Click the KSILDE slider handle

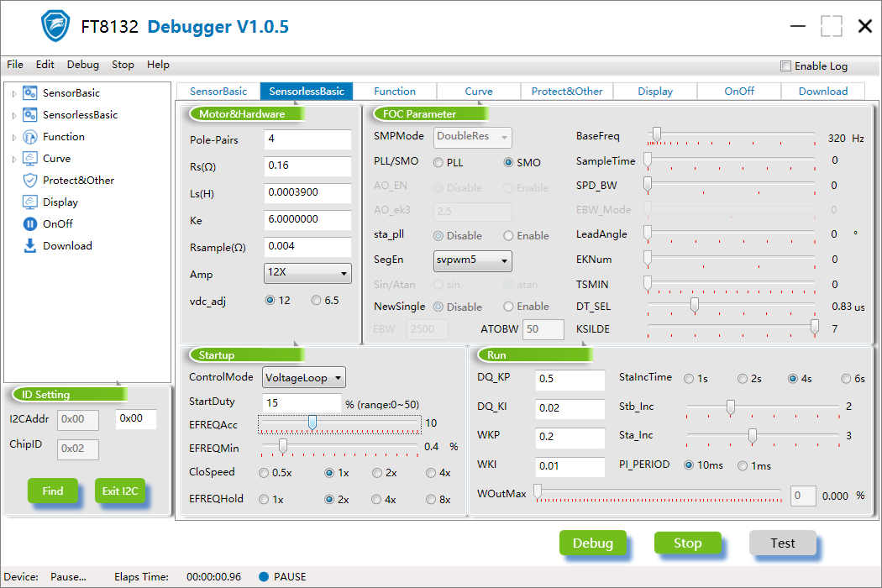point(815,327)
